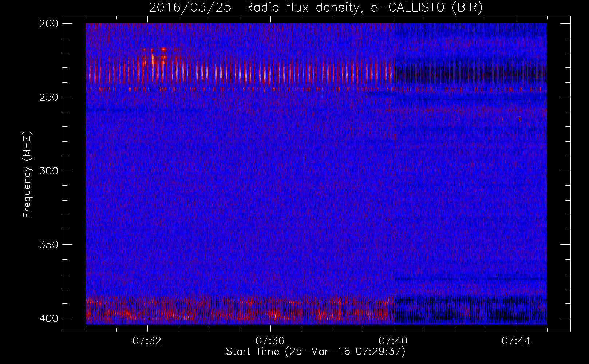The height and width of the screenshot is (364, 589).
Task: Click the 250 frequency tick label
Action: click(48, 97)
